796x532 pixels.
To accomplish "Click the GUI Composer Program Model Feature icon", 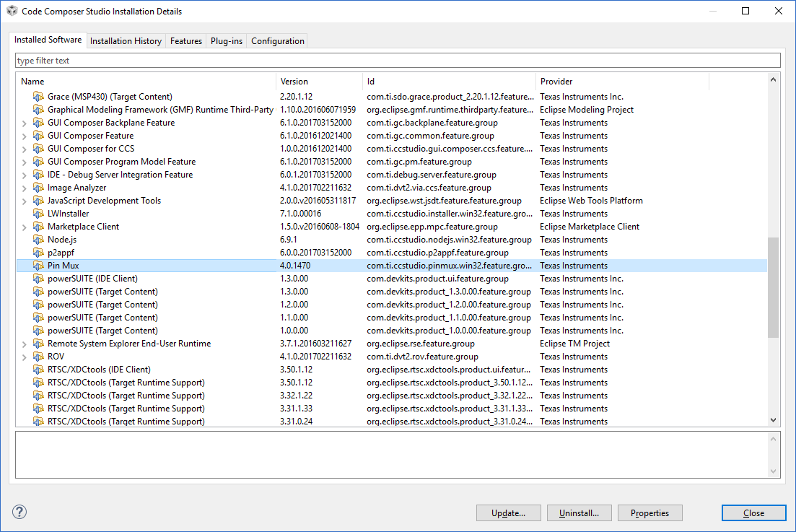I will [38, 162].
